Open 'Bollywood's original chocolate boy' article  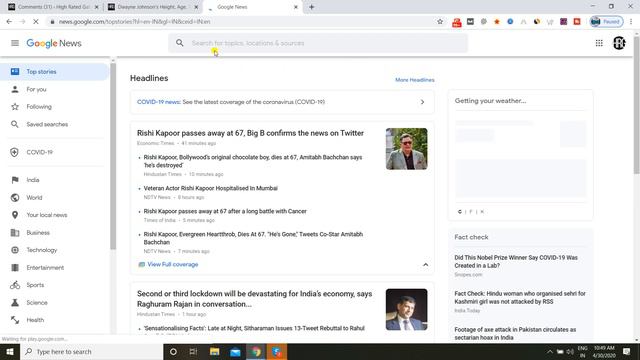tap(253, 161)
